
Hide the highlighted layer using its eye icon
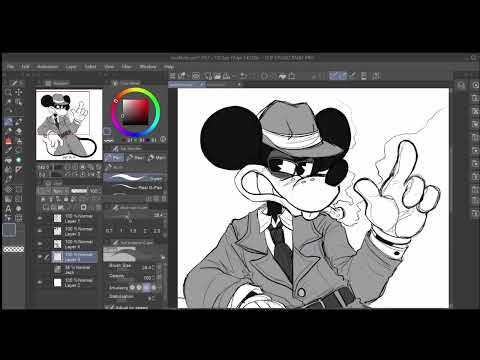tap(40, 257)
